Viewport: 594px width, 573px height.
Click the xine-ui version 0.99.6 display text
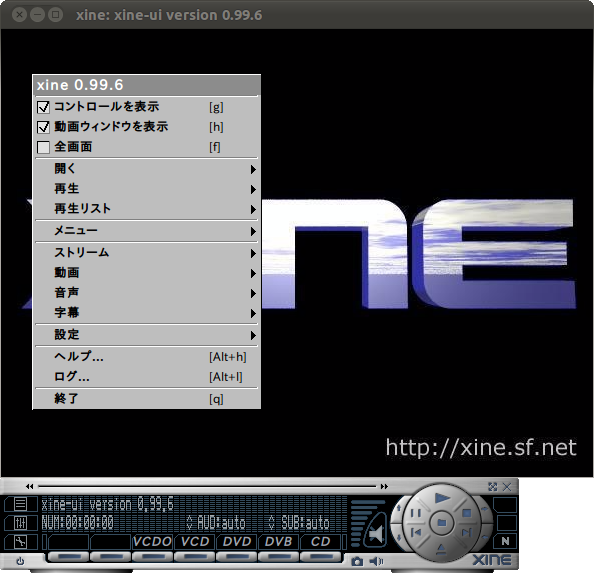(107, 504)
